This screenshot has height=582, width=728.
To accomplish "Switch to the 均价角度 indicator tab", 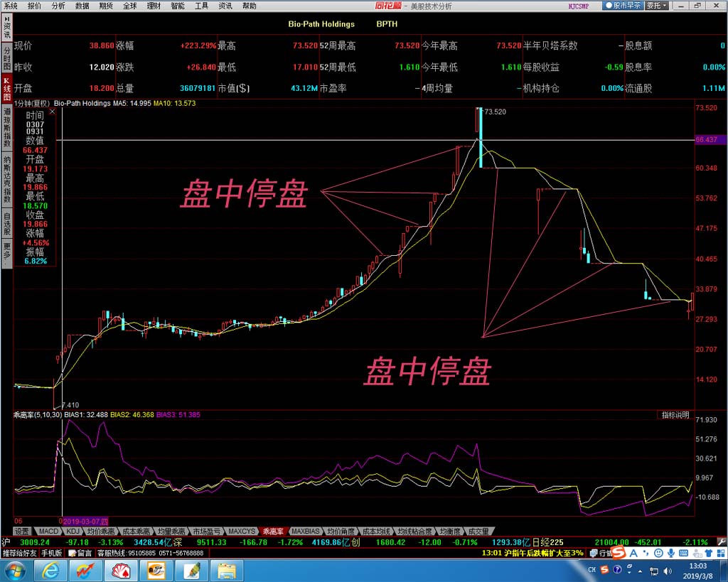I will click(341, 532).
